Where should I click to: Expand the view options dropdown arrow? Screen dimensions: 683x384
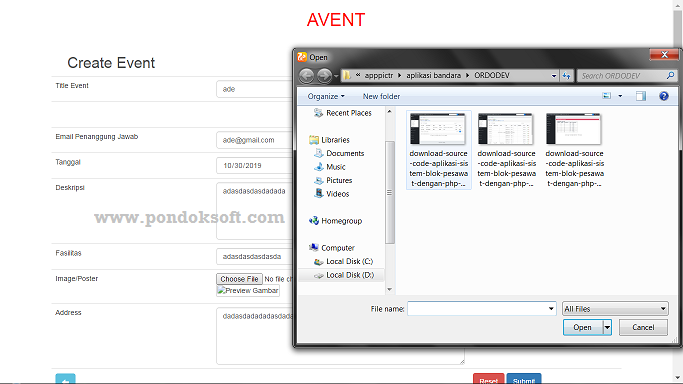[620, 96]
